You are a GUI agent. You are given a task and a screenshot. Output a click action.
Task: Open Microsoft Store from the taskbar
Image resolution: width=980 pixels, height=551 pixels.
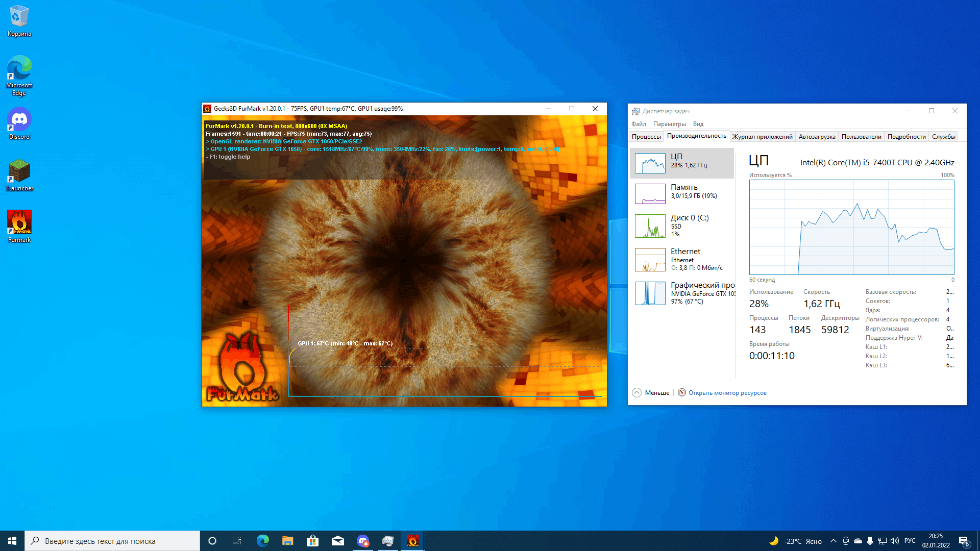tap(312, 541)
